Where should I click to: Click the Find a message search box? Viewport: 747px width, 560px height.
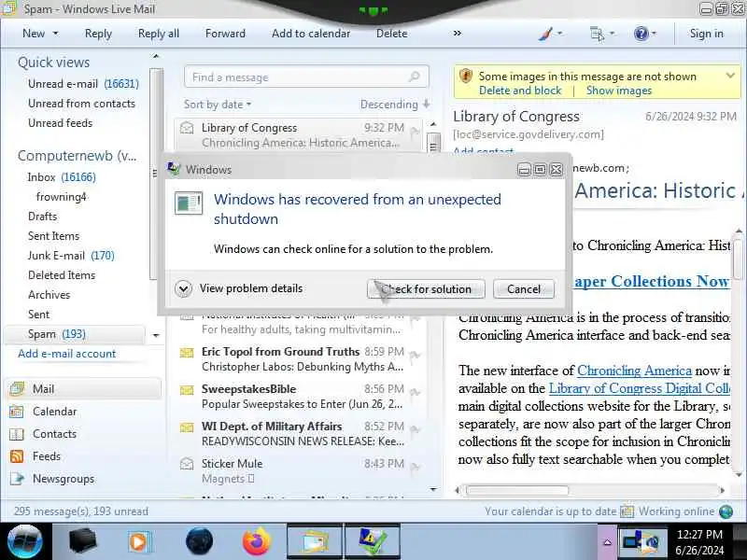click(x=306, y=77)
